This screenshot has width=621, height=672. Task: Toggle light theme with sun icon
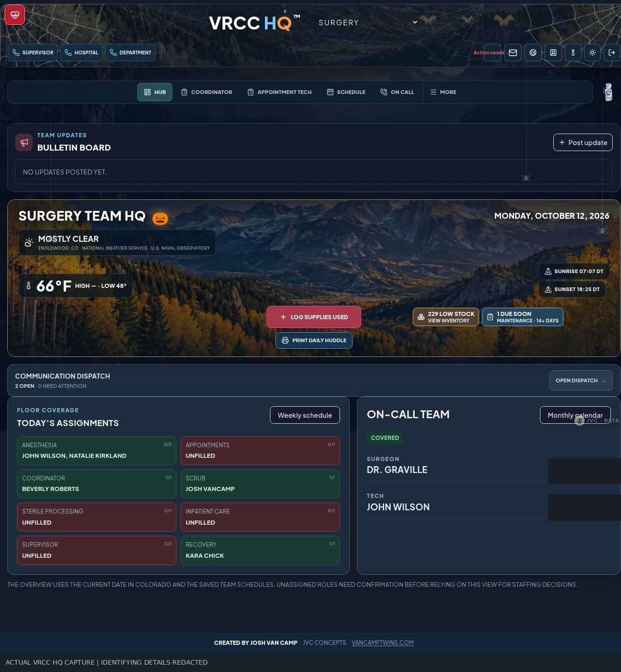(x=592, y=53)
